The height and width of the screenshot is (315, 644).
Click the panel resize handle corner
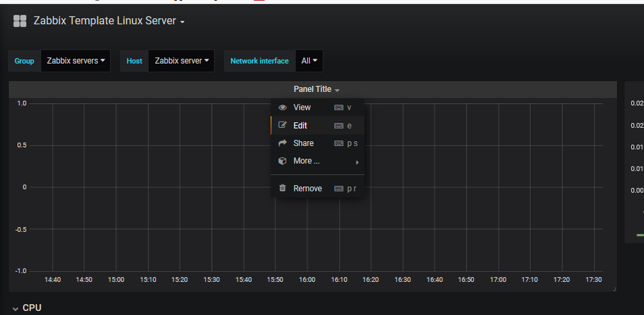pos(614,289)
